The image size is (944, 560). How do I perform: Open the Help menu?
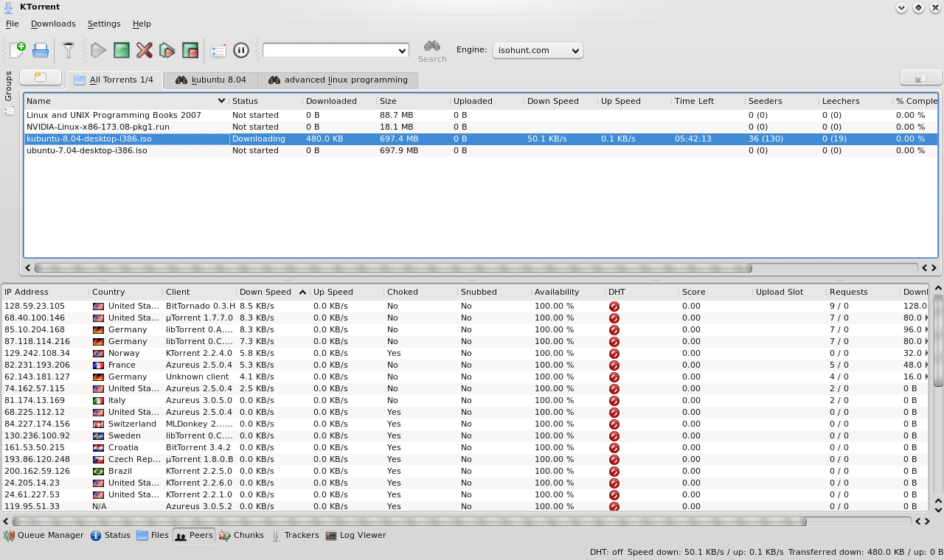[x=142, y=24]
